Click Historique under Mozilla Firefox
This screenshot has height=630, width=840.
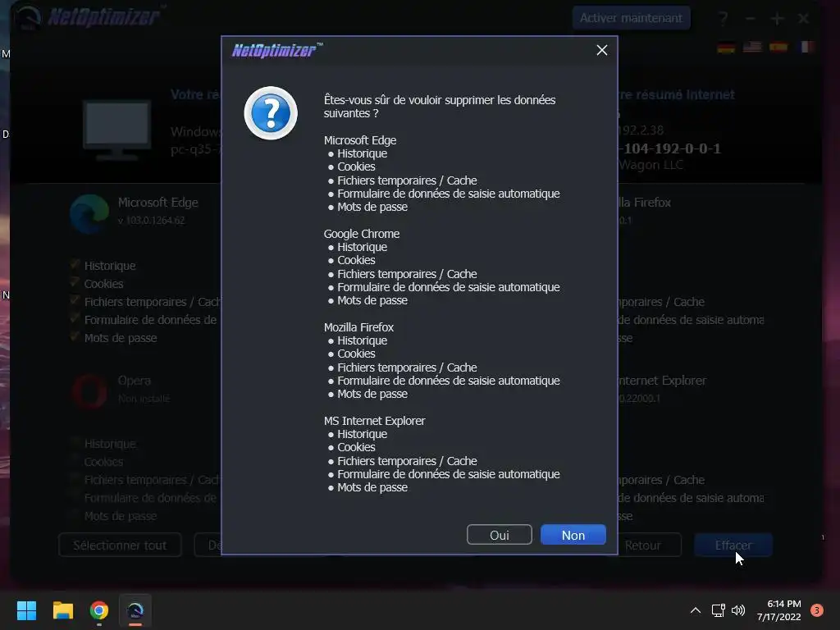[x=362, y=340]
